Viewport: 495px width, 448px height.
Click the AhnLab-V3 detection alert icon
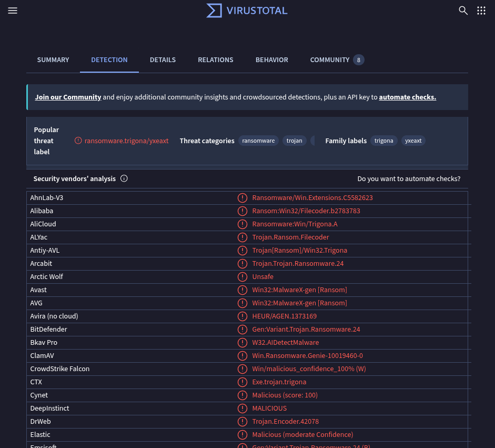243,198
